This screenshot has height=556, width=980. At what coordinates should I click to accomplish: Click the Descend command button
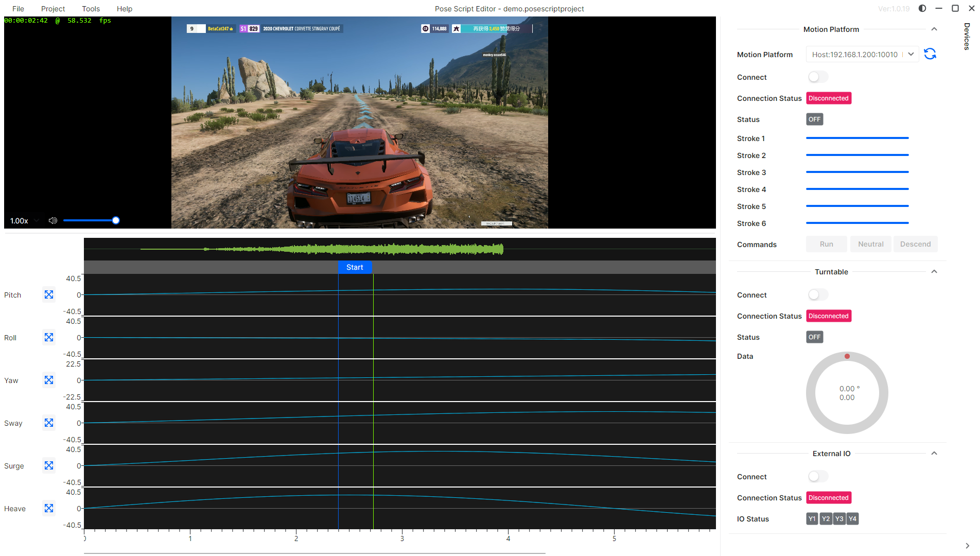click(x=915, y=244)
